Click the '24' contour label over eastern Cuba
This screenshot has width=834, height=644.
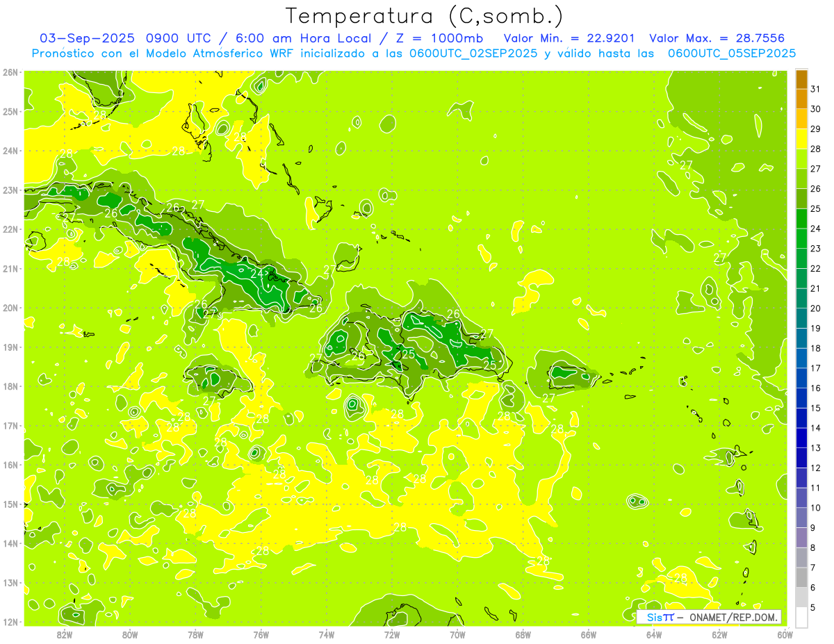coord(257,274)
